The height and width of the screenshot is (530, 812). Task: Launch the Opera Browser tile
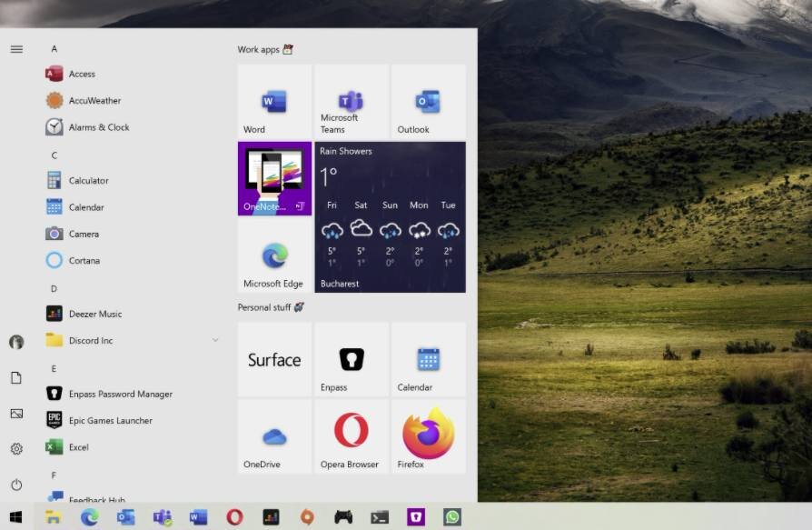coord(352,436)
